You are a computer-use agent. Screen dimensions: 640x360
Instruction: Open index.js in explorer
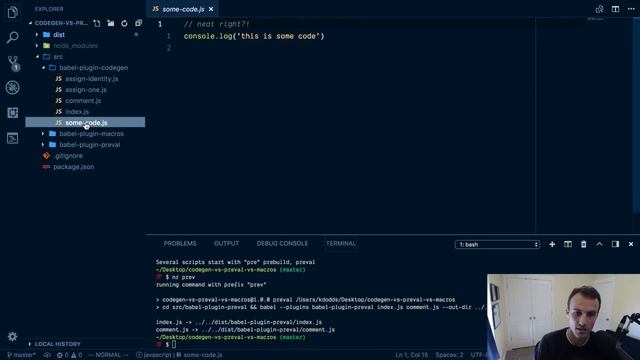coord(77,112)
